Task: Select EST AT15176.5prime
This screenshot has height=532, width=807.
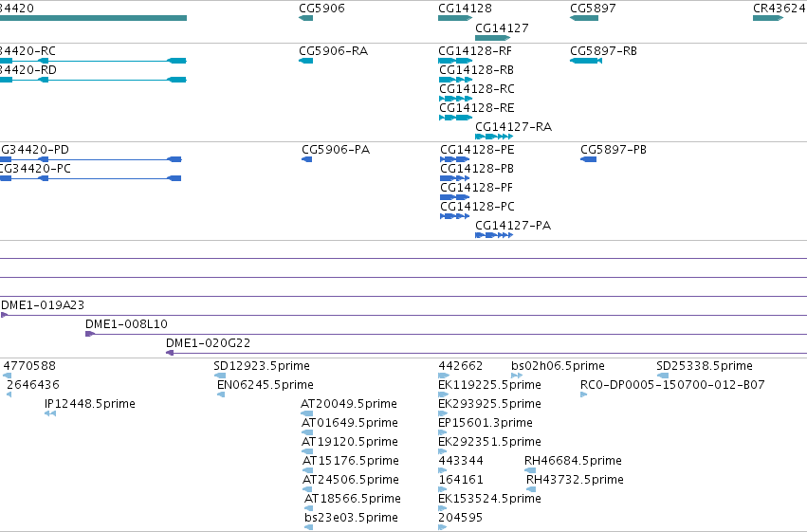Action: click(308, 470)
